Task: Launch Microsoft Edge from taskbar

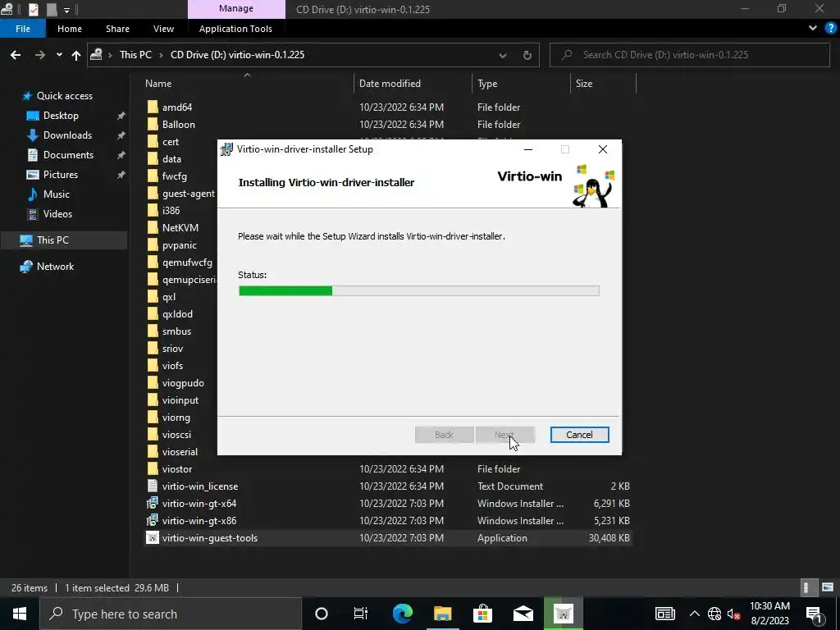Action: (402, 614)
